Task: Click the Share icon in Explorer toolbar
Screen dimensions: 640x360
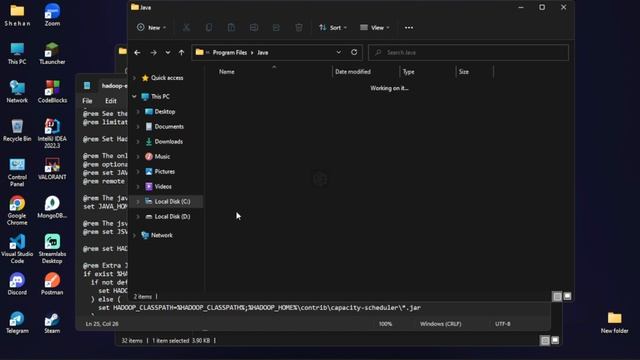Action: point(276,27)
